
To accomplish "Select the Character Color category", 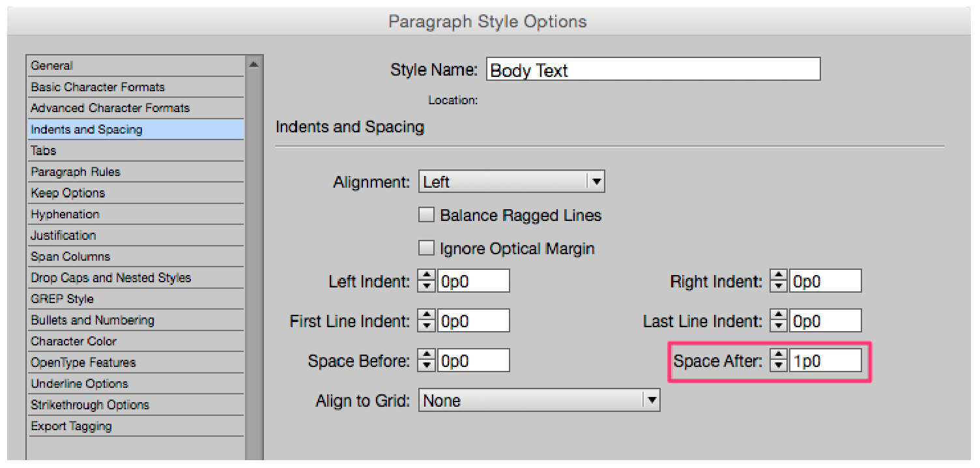I will click(x=74, y=342).
